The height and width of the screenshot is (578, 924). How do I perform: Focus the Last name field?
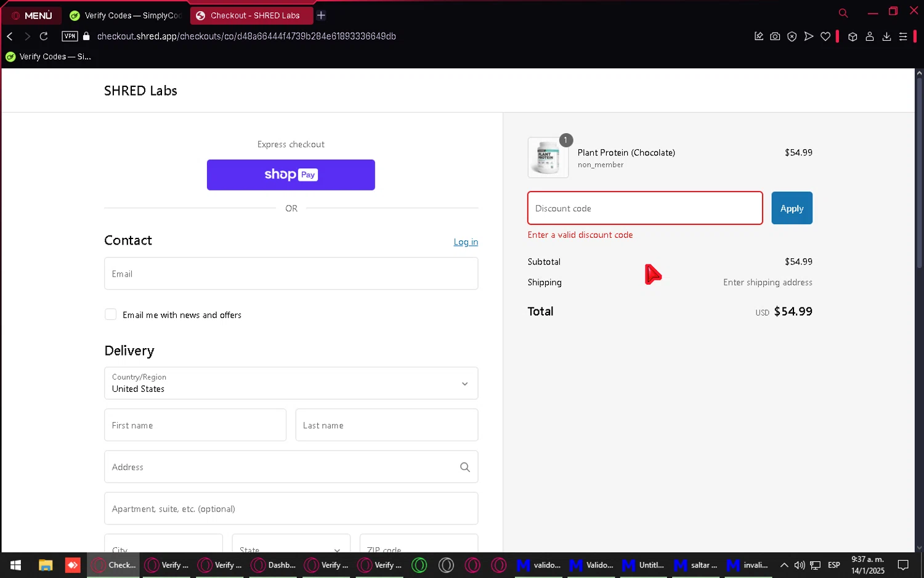click(x=387, y=425)
